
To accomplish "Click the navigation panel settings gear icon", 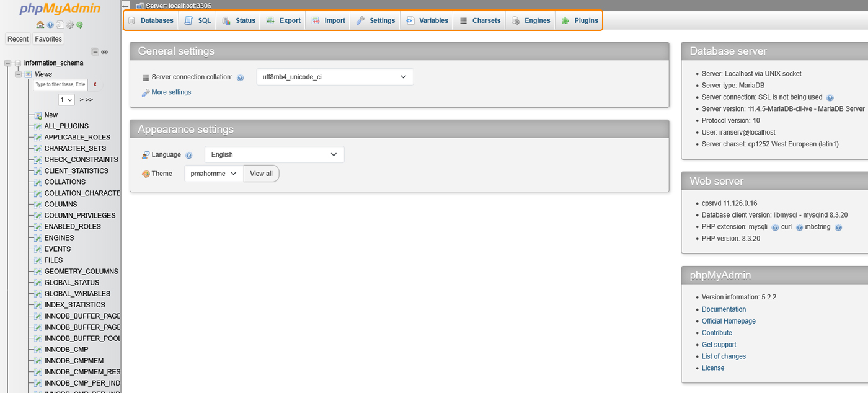I will (x=70, y=25).
